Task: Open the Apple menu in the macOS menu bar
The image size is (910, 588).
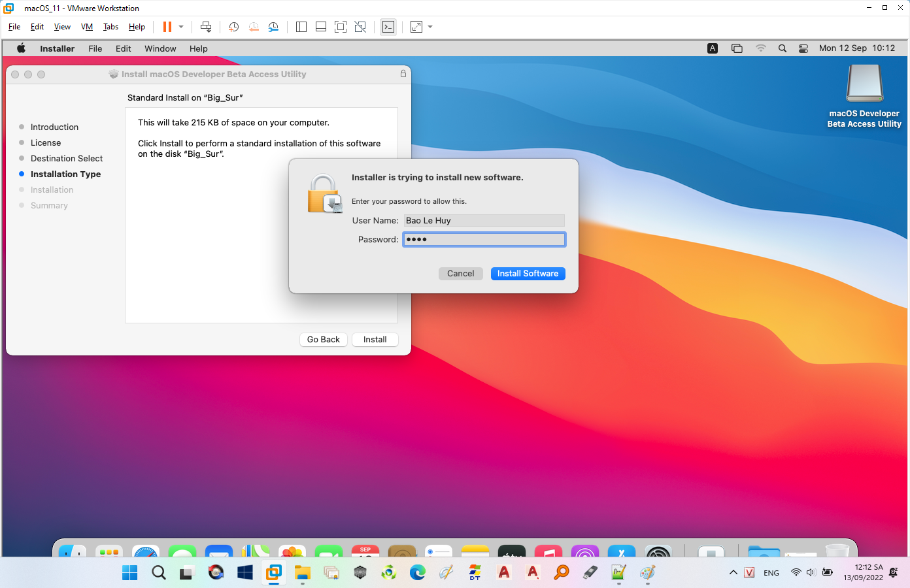Action: pos(21,48)
